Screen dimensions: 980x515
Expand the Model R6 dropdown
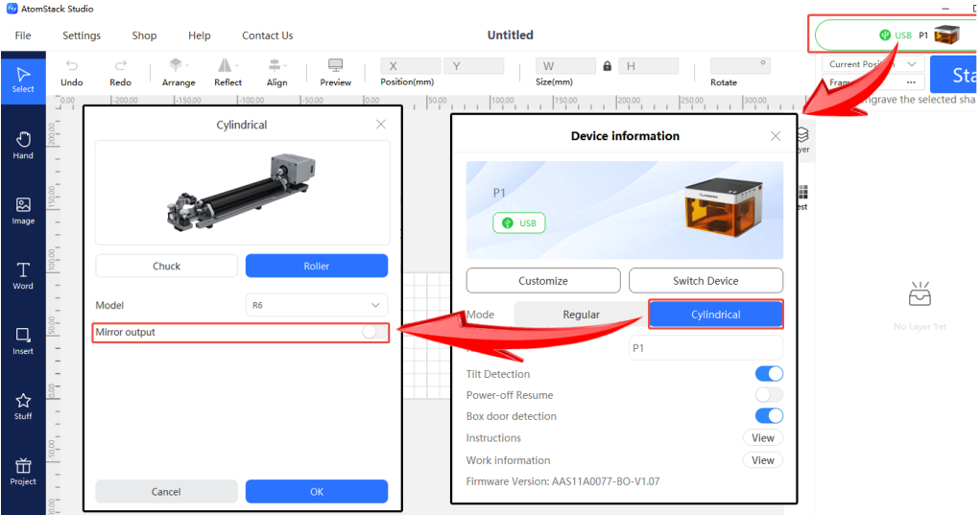(316, 305)
